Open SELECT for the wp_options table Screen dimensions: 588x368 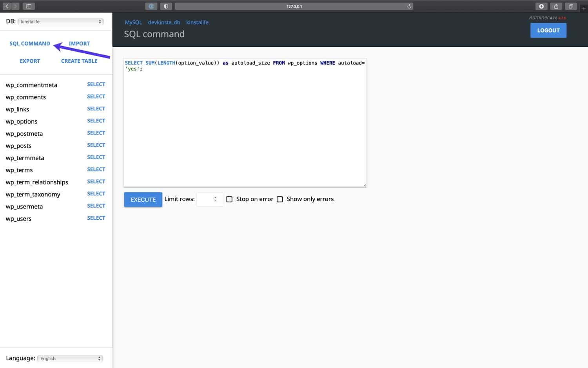click(96, 120)
